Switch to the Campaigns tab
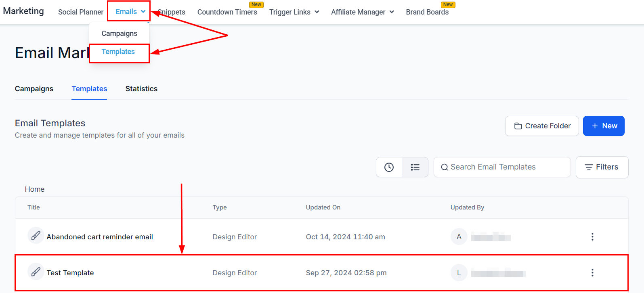Viewport: 644px width, 293px height. pos(34,89)
